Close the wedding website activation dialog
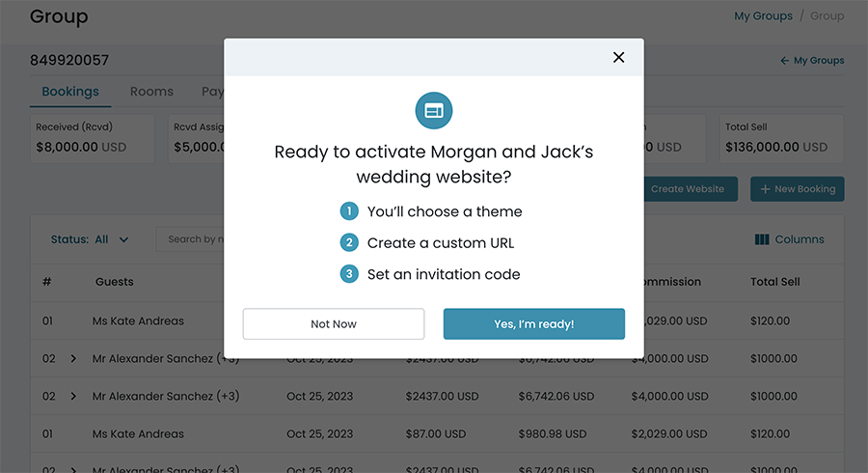The height and width of the screenshot is (473, 868). (619, 57)
